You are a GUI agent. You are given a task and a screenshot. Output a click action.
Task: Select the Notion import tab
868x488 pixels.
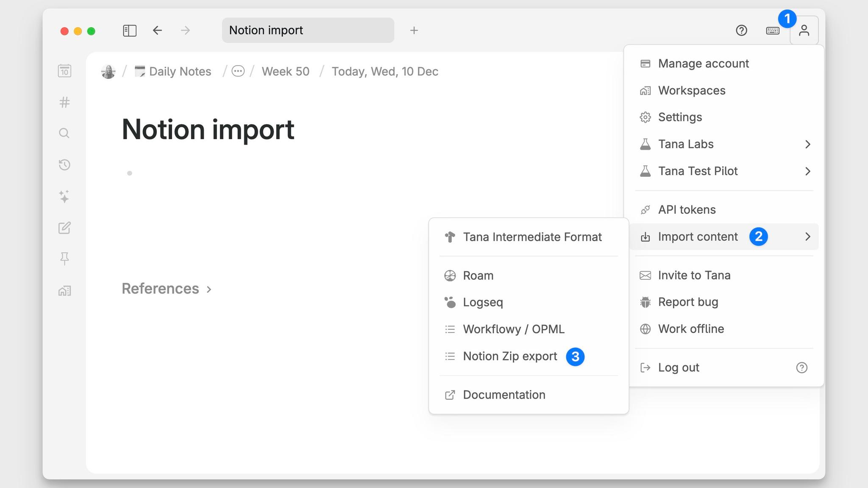(x=308, y=30)
